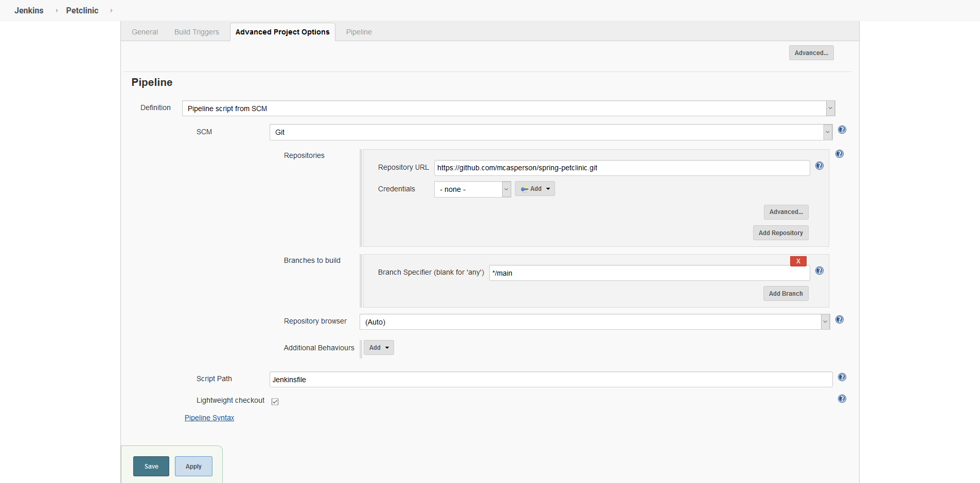Open the Script Path help icon

(842, 377)
